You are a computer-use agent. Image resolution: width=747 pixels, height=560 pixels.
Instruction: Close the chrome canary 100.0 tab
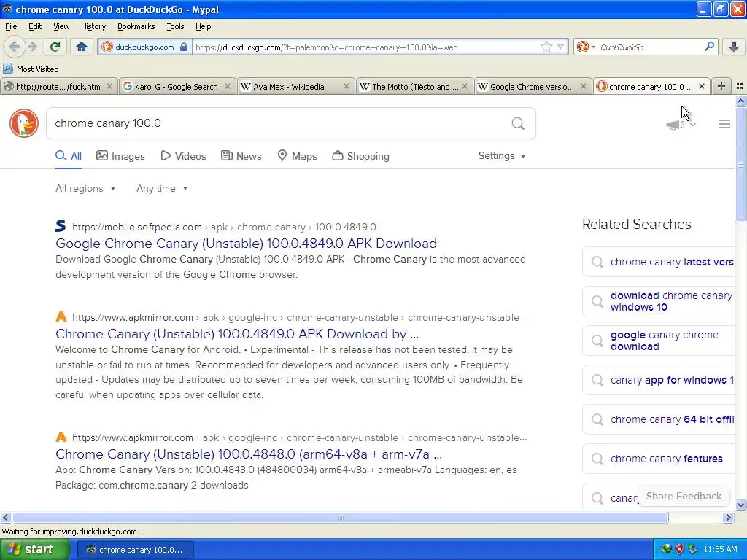tap(701, 86)
